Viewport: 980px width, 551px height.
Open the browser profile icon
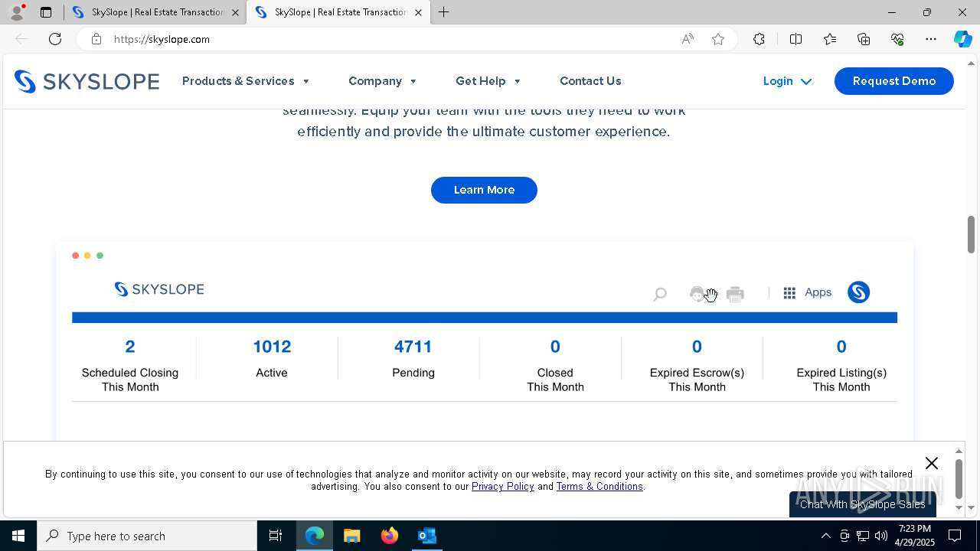tap(16, 12)
